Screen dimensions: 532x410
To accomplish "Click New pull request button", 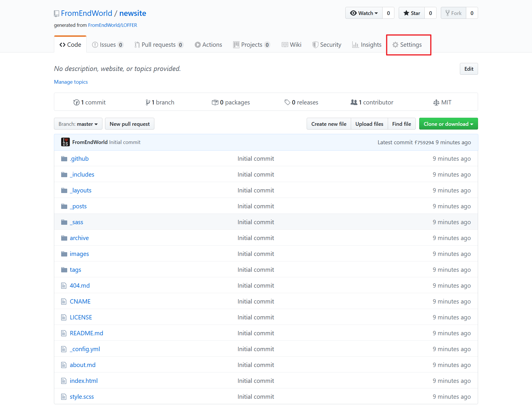I will tap(130, 124).
